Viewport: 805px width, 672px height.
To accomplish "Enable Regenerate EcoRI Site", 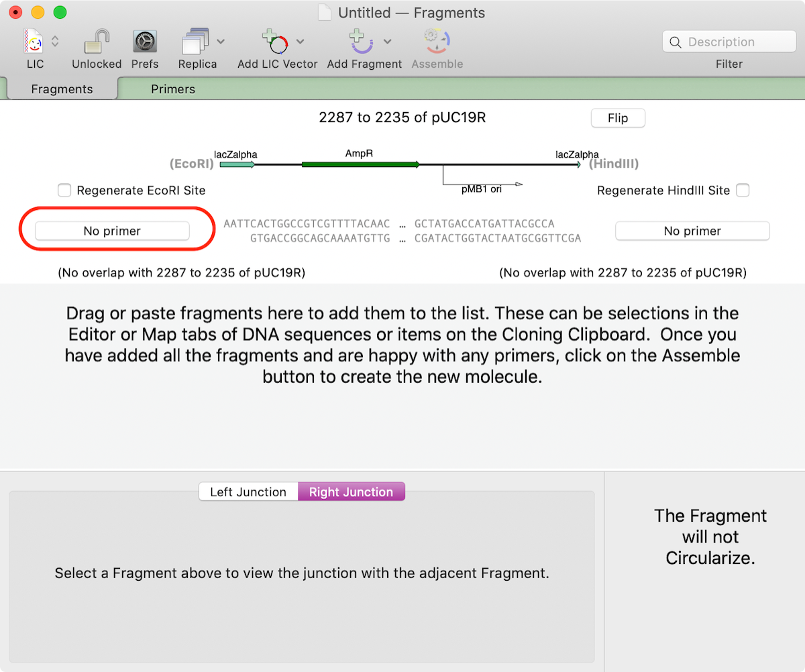I will 64,190.
